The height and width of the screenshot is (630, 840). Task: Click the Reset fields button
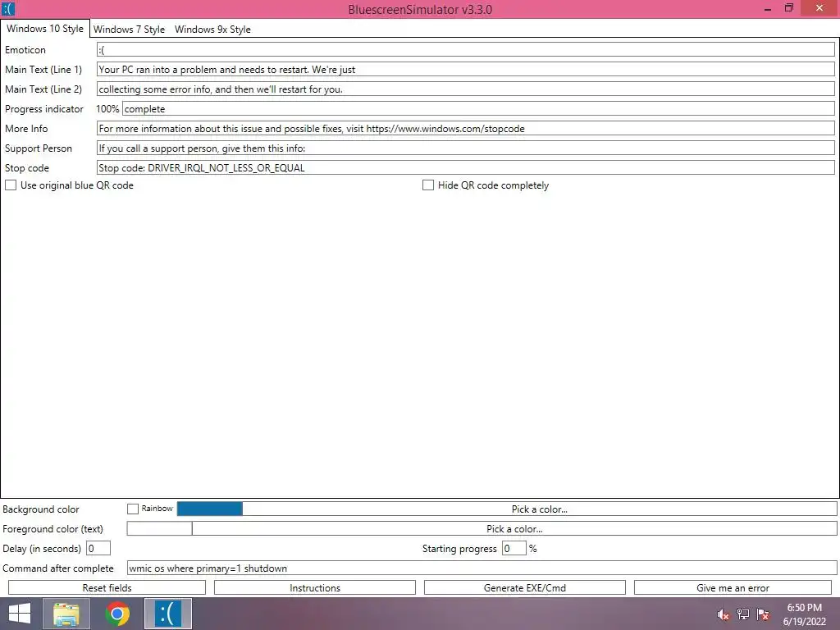(107, 587)
